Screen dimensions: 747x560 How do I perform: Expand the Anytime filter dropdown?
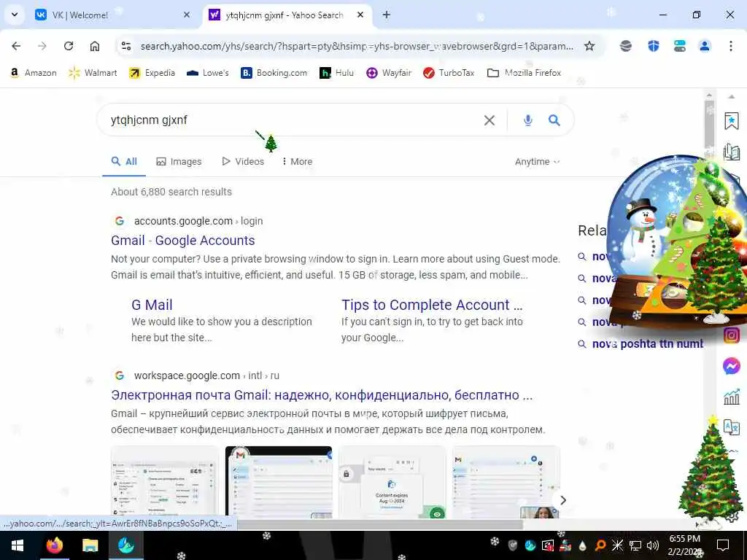[x=538, y=162]
